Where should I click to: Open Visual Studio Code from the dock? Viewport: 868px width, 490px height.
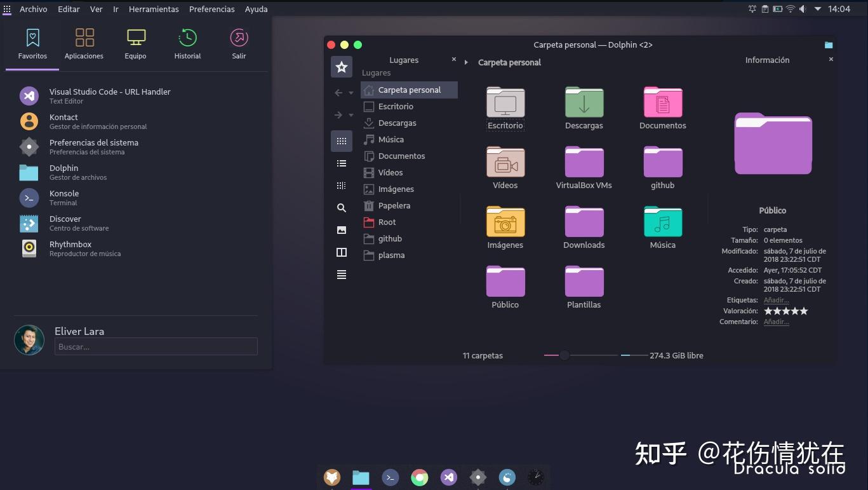[x=448, y=477]
